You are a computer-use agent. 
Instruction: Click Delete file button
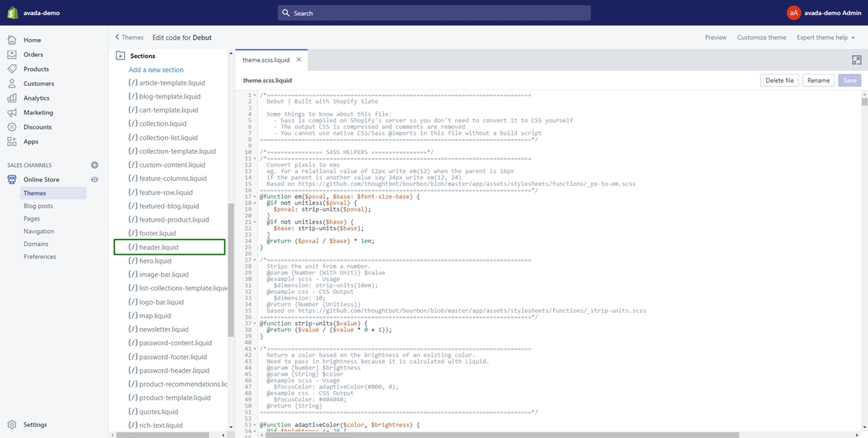780,80
